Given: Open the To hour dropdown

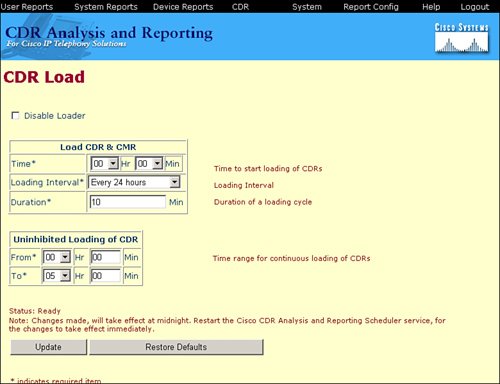Looking at the screenshot, I should click(x=57, y=276).
